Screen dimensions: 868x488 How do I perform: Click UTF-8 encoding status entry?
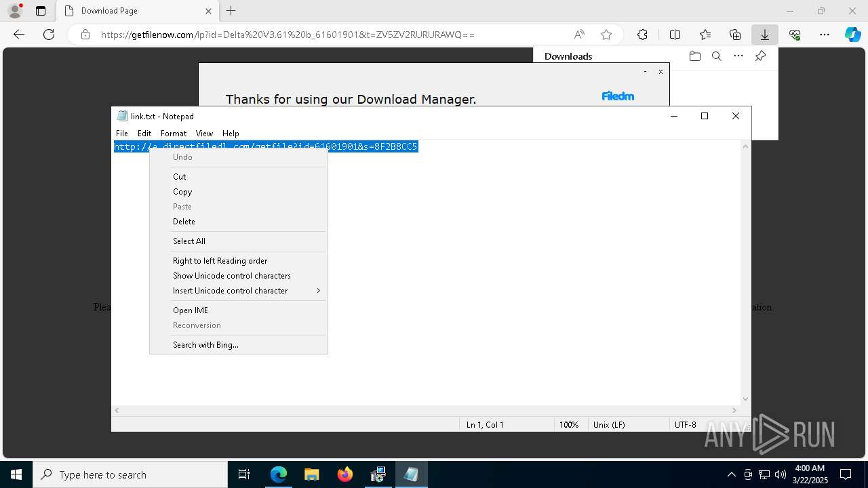tap(685, 425)
